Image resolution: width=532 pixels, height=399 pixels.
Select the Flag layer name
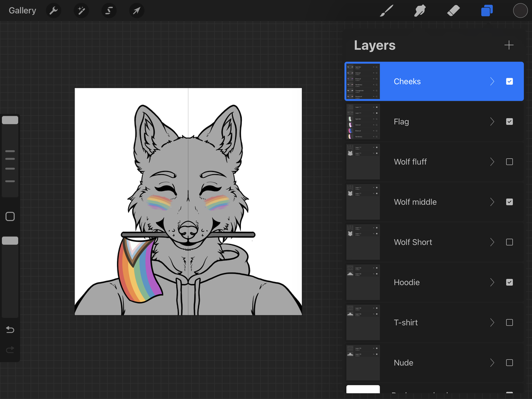pyautogui.click(x=401, y=122)
